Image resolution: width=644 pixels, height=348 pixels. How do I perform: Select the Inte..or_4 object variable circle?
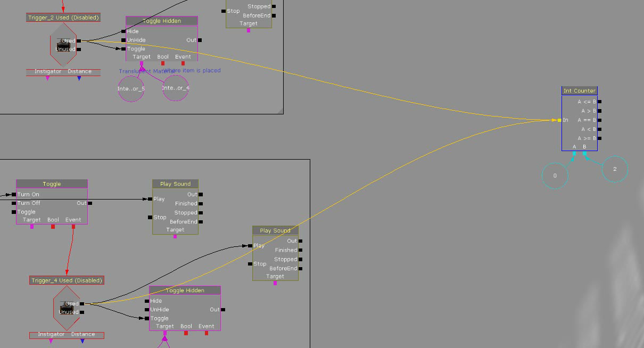point(176,88)
